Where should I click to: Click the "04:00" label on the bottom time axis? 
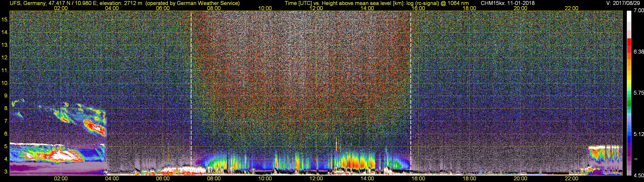[x=112, y=179]
